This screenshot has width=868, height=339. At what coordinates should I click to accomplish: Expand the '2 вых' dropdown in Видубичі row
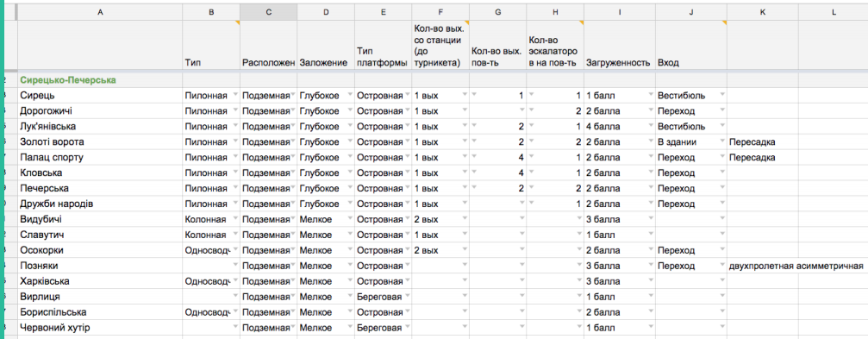(x=464, y=219)
